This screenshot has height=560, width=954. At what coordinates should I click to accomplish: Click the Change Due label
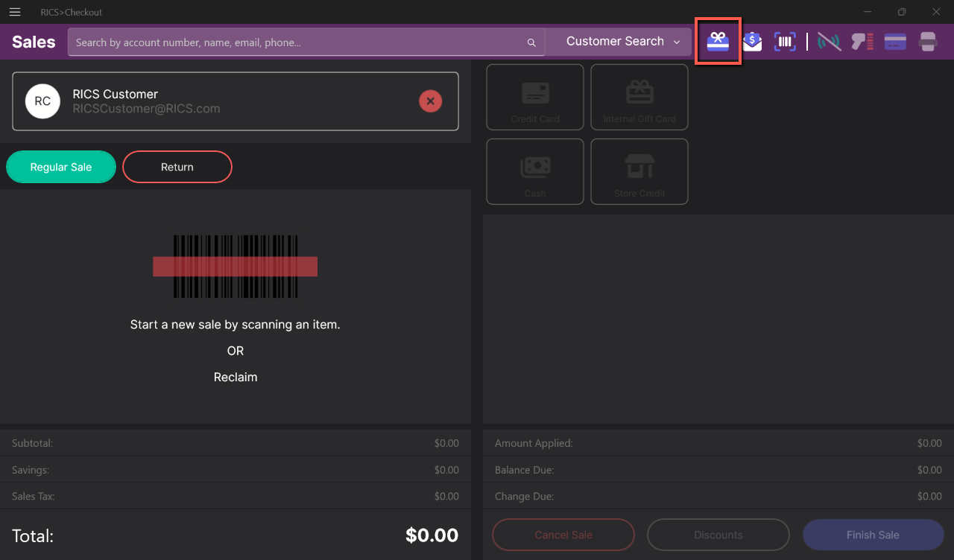coord(524,496)
